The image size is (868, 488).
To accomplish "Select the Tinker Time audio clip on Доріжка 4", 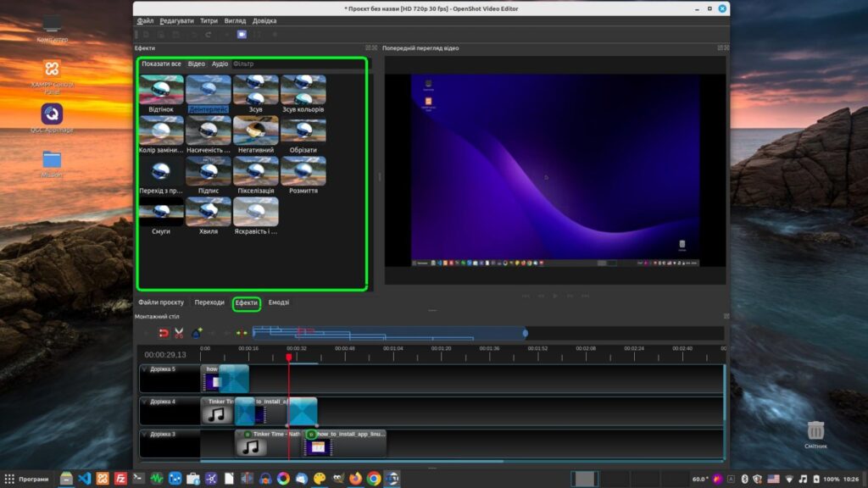I will click(218, 411).
